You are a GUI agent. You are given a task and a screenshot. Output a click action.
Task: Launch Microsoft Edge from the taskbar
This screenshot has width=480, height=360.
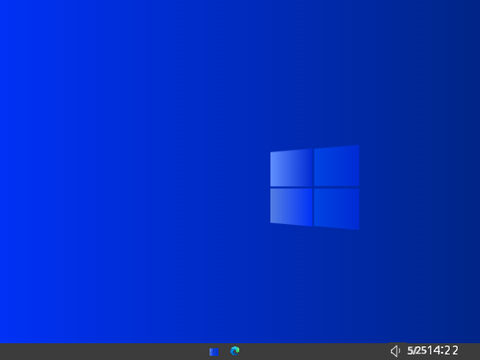tap(235, 351)
